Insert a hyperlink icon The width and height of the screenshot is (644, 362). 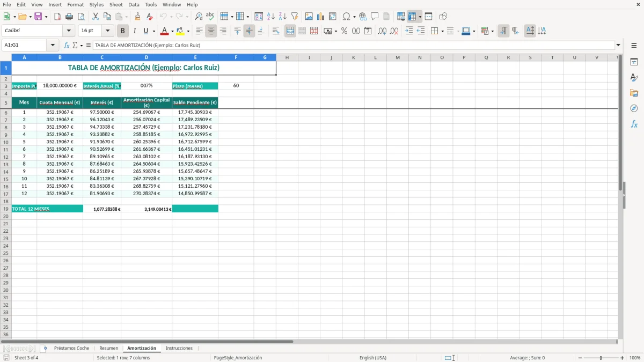pos(363,17)
